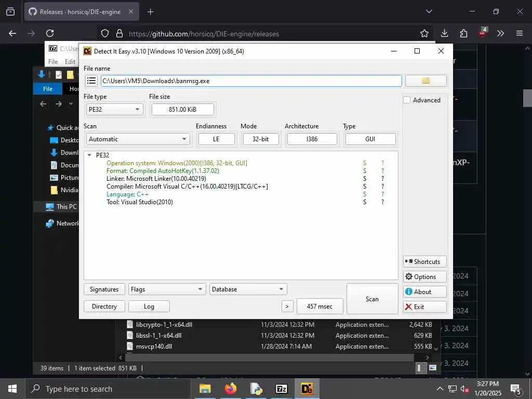Select msvcp140.dll file
The height and width of the screenshot is (399, 532).
(x=154, y=346)
